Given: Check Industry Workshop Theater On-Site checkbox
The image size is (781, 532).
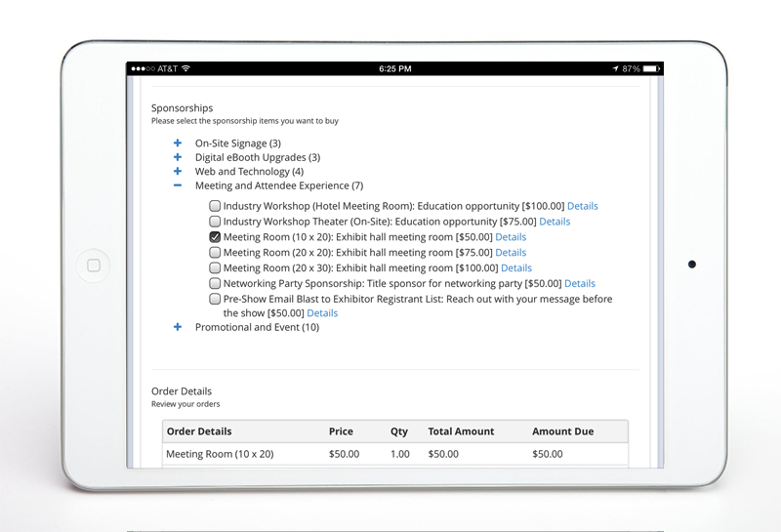Looking at the screenshot, I should 215,222.
